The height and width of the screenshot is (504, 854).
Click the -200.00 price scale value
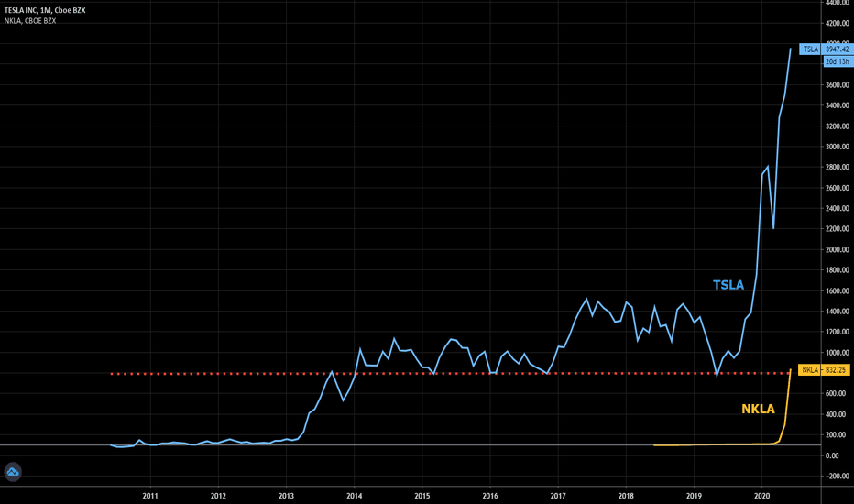point(838,477)
